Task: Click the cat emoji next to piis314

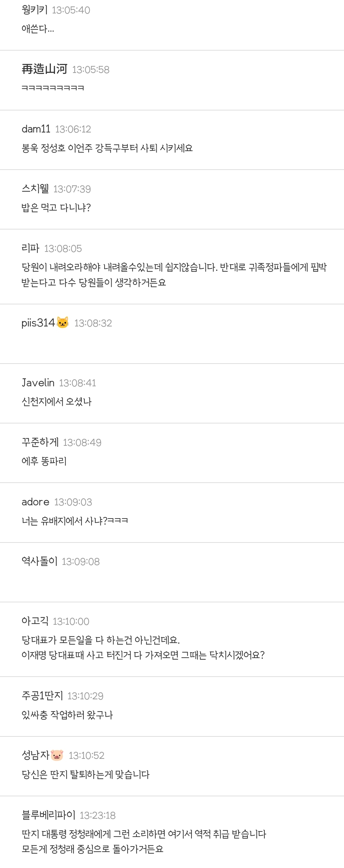Action: pyautogui.click(x=63, y=323)
